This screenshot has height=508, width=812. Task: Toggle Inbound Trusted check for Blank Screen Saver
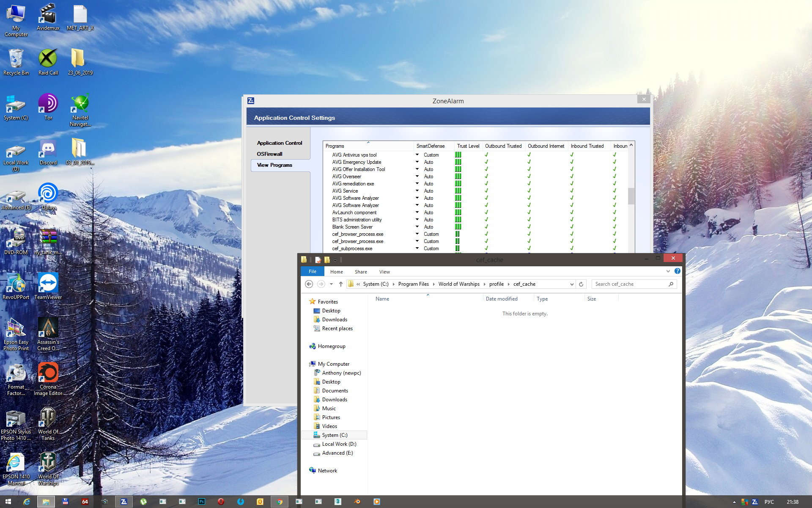pyautogui.click(x=572, y=227)
